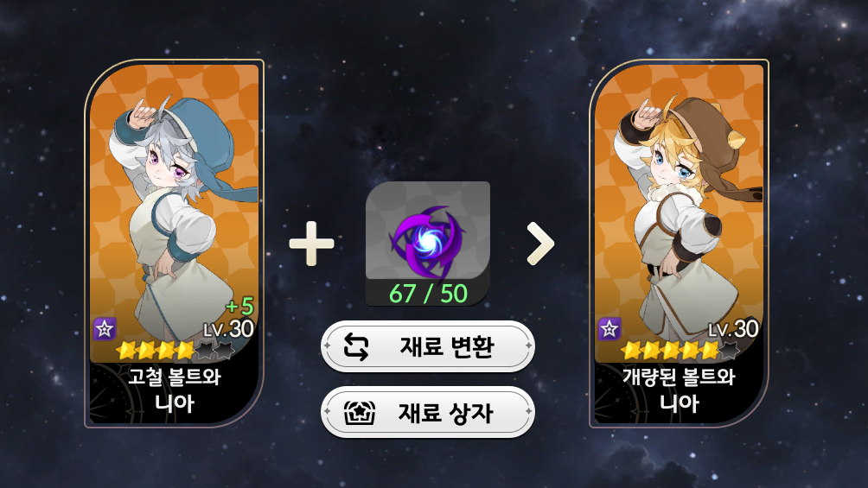868x488 pixels.
Task: Click the +5 enhancement label on left card
Action: point(239,306)
